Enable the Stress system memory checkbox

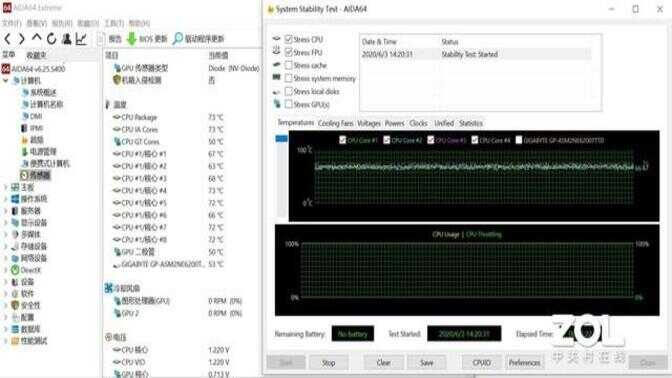coord(288,78)
